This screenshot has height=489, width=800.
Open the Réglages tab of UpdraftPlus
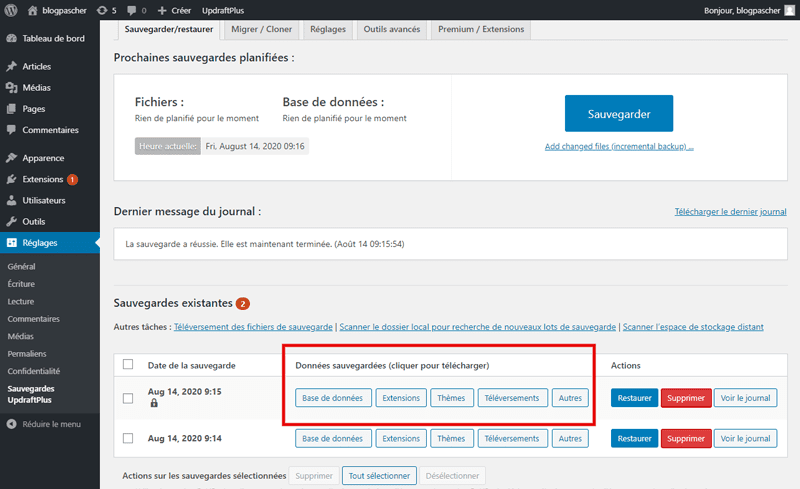(328, 29)
